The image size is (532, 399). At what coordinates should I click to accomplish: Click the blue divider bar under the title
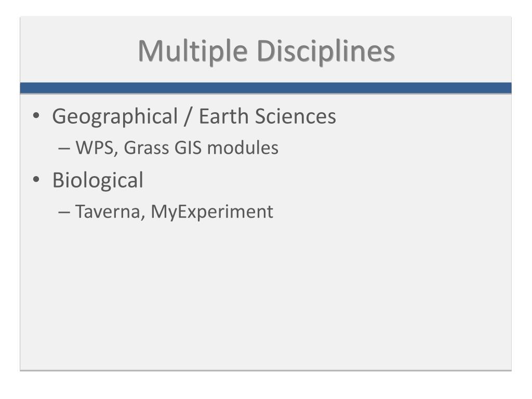pos(265,88)
